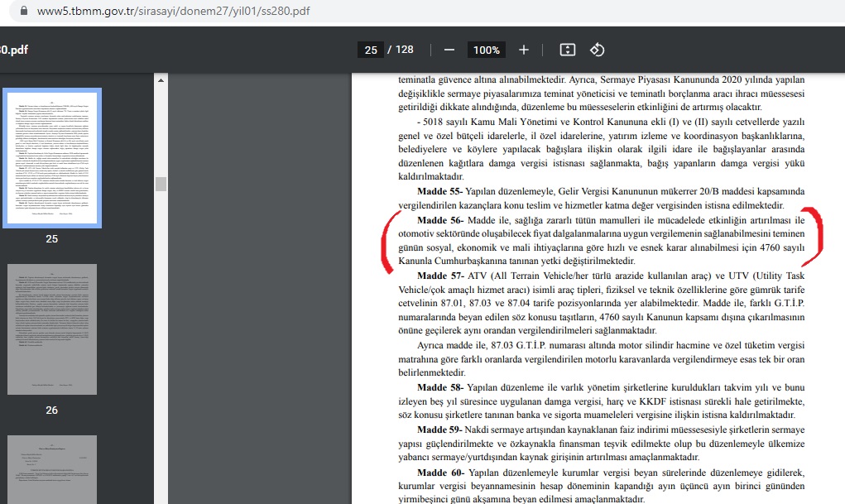Click the PDF file name title

point(14,50)
